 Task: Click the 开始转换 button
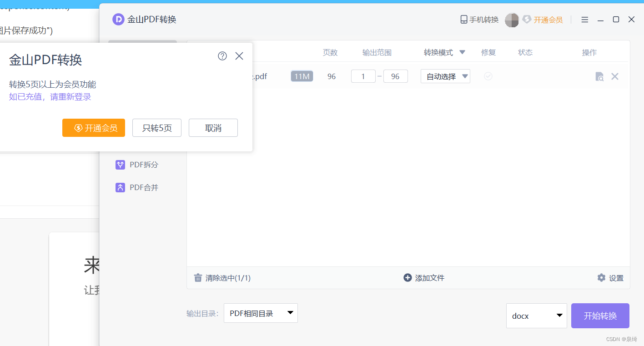point(600,316)
